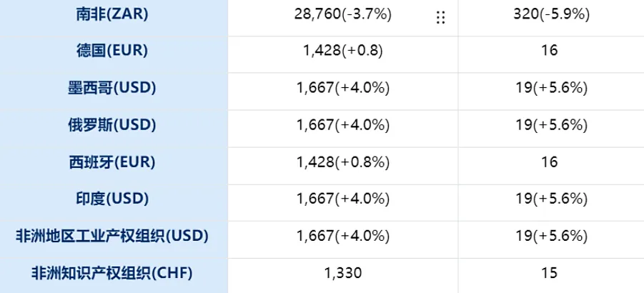
Task: Click the 德国(EUR) row label
Action: (x=114, y=51)
